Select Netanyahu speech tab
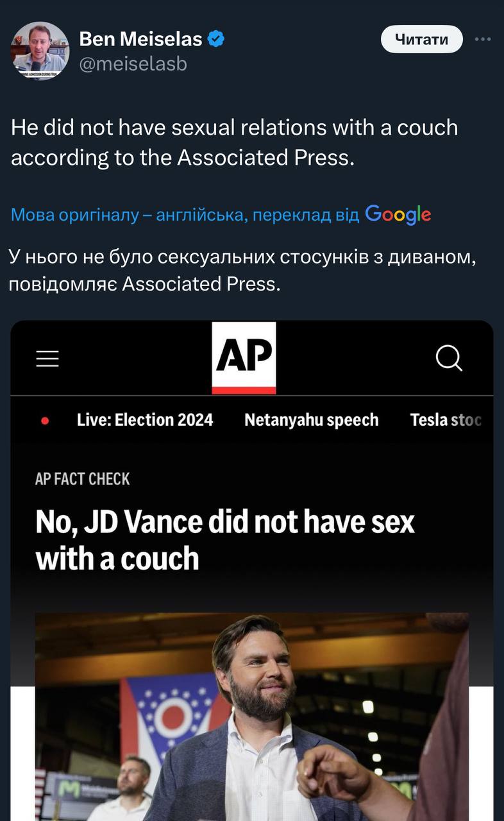The image size is (504, 821). coord(312,420)
